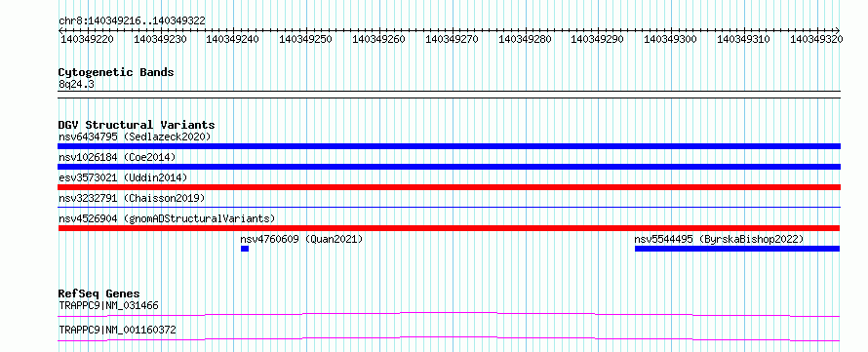The width and height of the screenshot is (868, 352).
Task: Click the red bar for esv3573021
Action: (449, 187)
